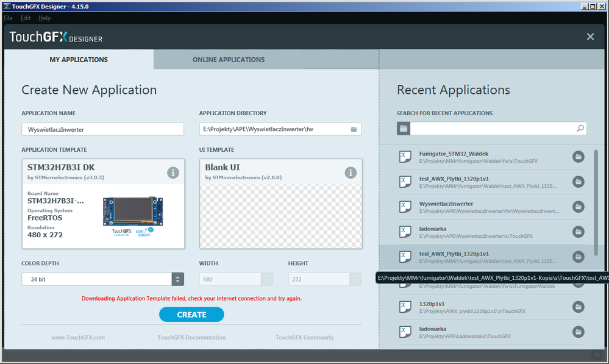Click the Application Name field
609x364 pixels.
pos(102,129)
